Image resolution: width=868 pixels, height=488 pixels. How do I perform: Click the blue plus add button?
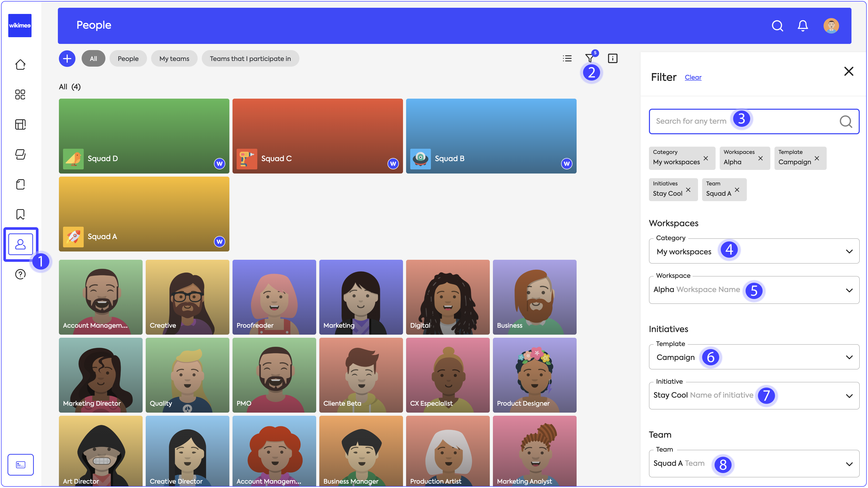tap(67, 59)
